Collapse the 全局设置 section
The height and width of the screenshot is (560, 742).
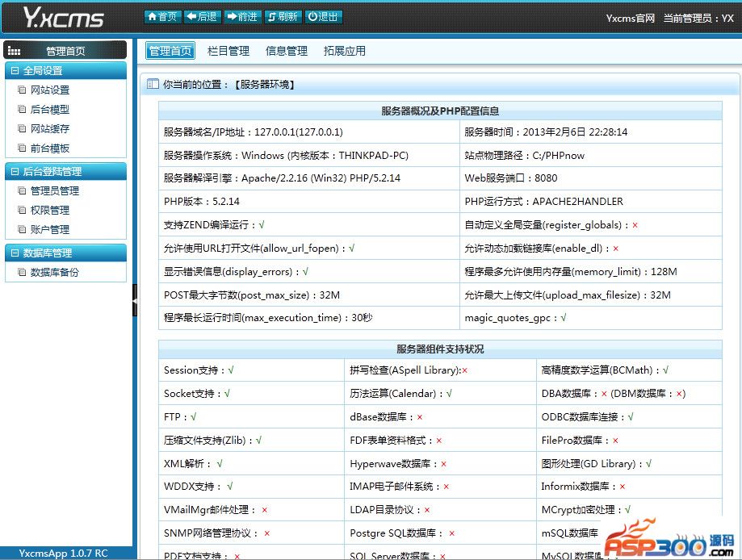[x=15, y=71]
